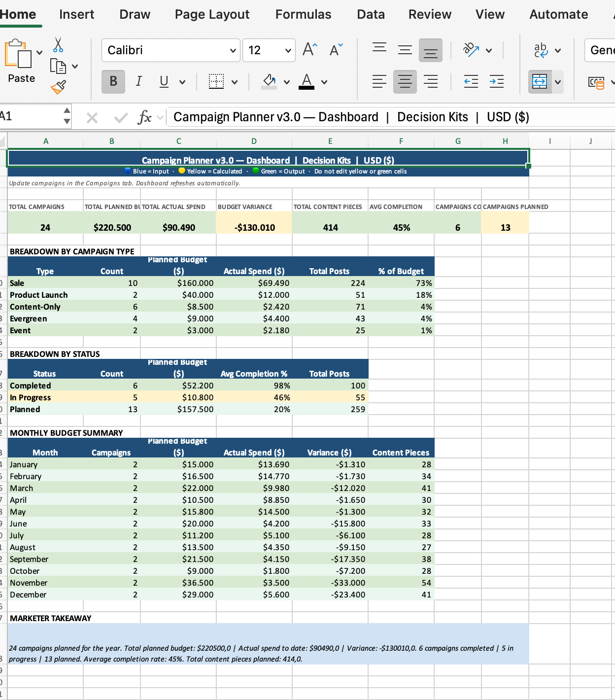The image size is (615, 700).
Task: Toggle Bold formatting
Action: pyautogui.click(x=113, y=81)
